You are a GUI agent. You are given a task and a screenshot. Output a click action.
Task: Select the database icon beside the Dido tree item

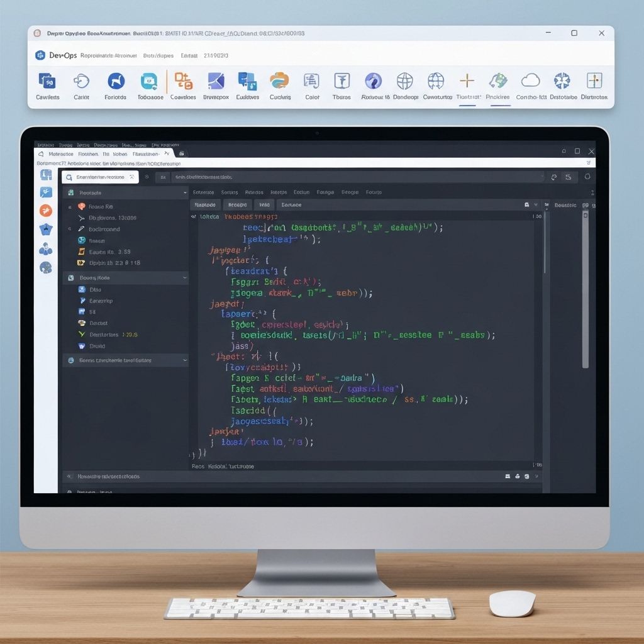point(82,289)
